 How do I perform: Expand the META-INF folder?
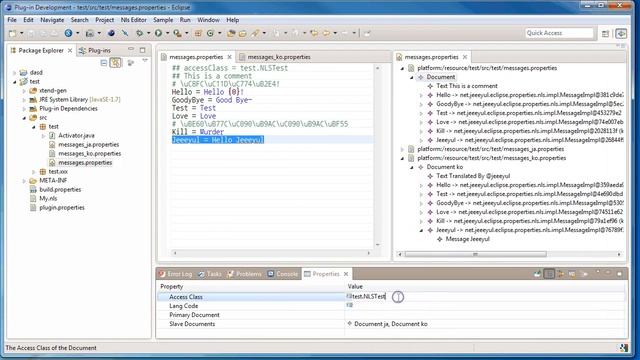pyautogui.click(x=24, y=180)
